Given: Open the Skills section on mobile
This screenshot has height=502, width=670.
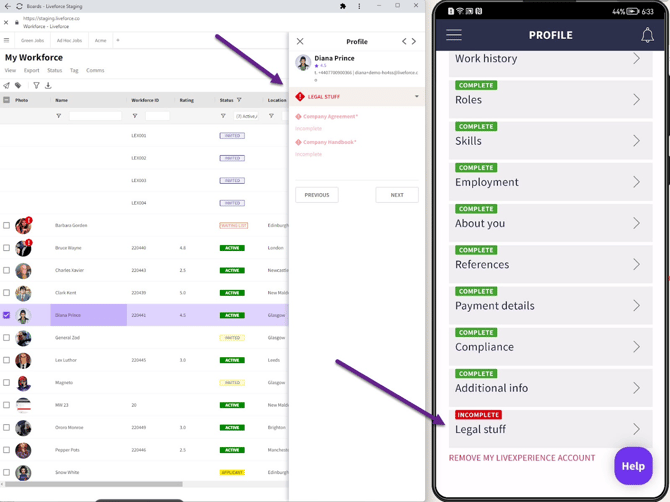Looking at the screenshot, I should [x=550, y=140].
